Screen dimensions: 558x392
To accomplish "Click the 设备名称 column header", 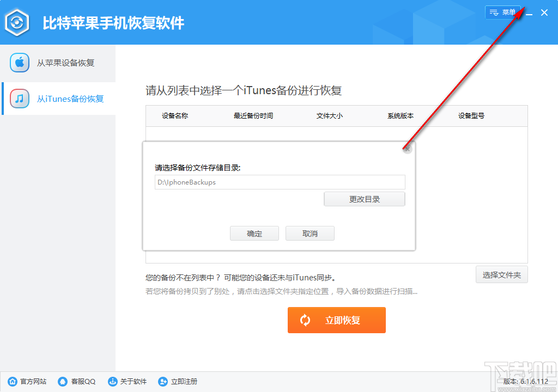I will pyautogui.click(x=175, y=115).
